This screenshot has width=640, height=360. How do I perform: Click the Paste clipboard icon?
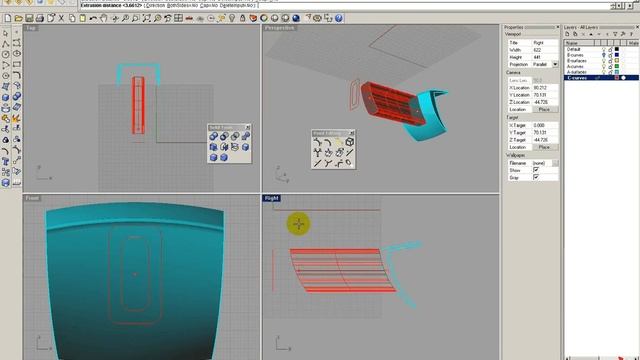click(82, 18)
